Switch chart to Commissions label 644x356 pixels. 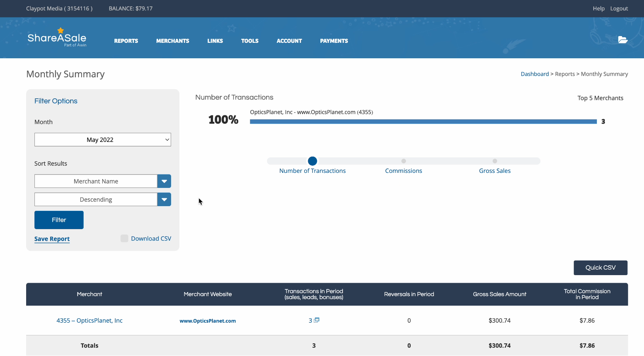coord(404,171)
